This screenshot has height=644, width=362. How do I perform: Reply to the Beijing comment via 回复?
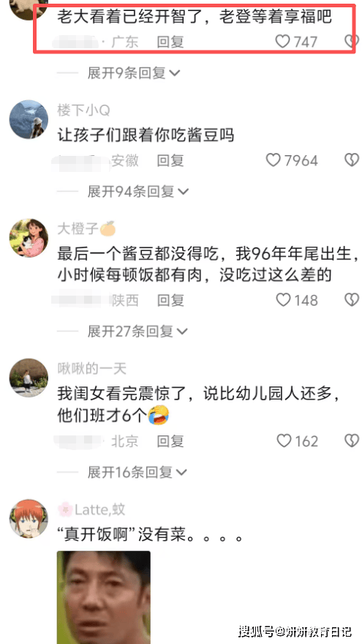170,441
